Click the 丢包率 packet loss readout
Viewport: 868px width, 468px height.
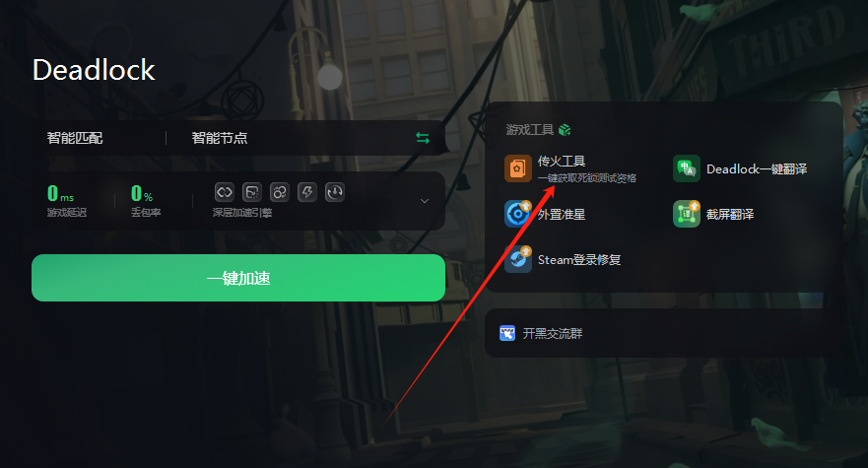pos(145,200)
